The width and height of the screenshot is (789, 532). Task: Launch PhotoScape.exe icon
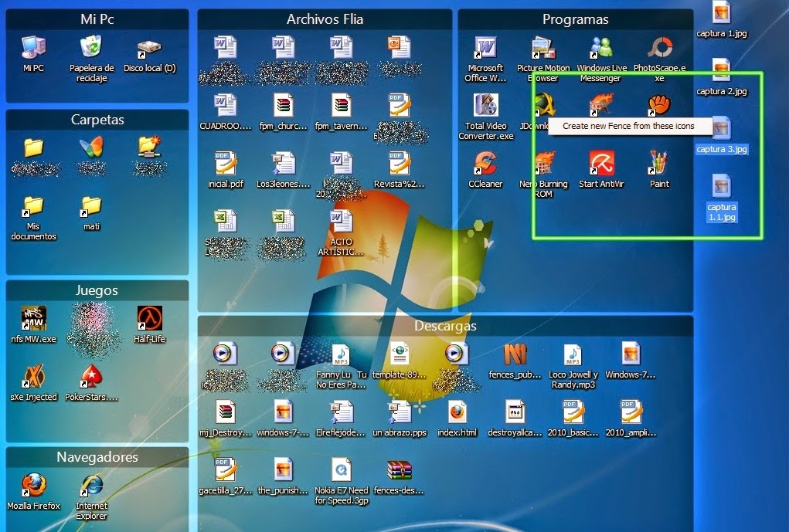[x=660, y=49]
